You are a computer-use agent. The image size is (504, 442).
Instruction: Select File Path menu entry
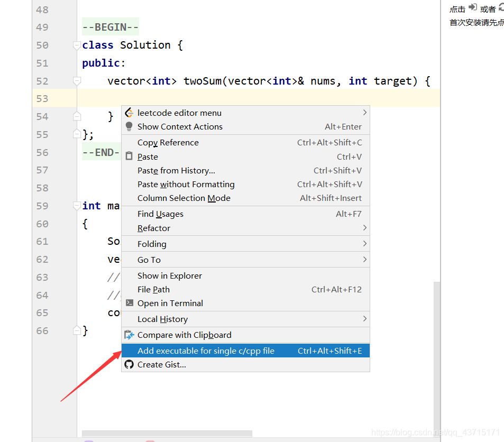(x=245, y=290)
